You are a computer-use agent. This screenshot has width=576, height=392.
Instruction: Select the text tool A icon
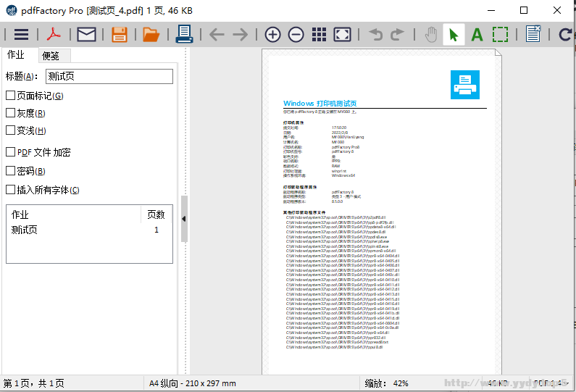(477, 35)
